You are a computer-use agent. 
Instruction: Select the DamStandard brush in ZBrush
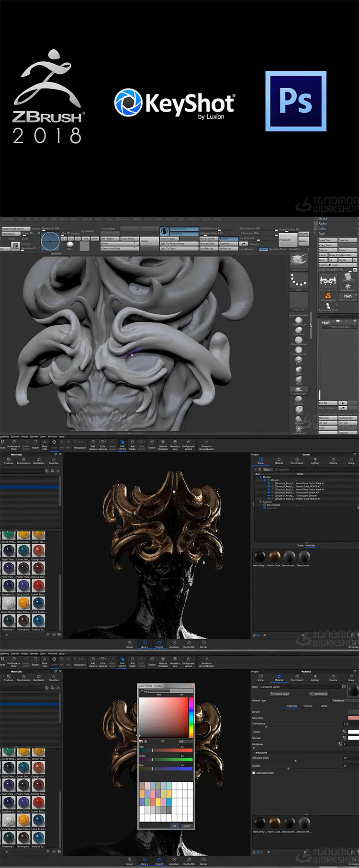point(299,341)
